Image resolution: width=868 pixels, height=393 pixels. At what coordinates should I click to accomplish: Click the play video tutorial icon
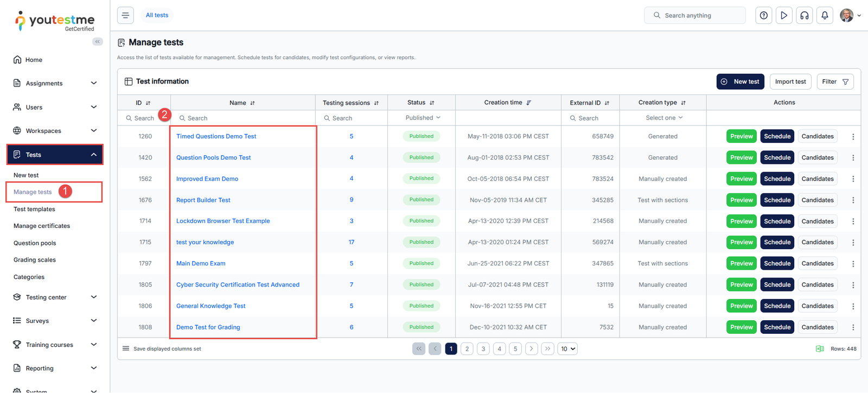[x=784, y=16]
